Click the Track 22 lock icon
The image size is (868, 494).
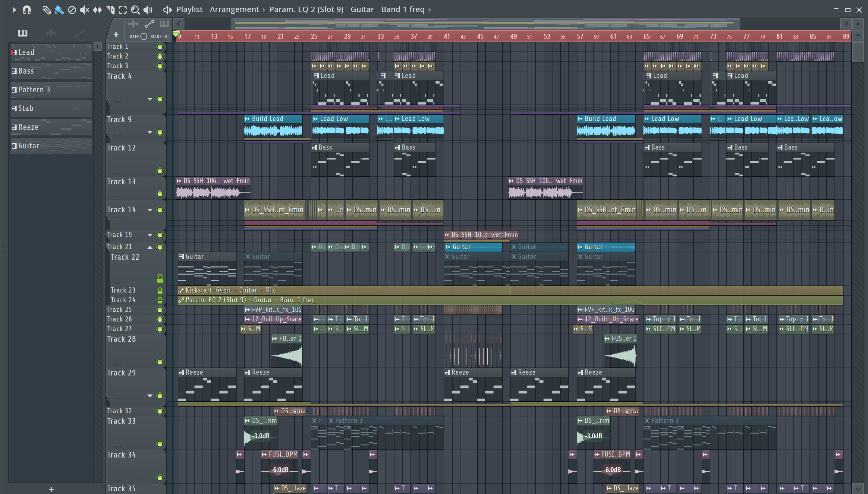pyautogui.click(x=160, y=279)
